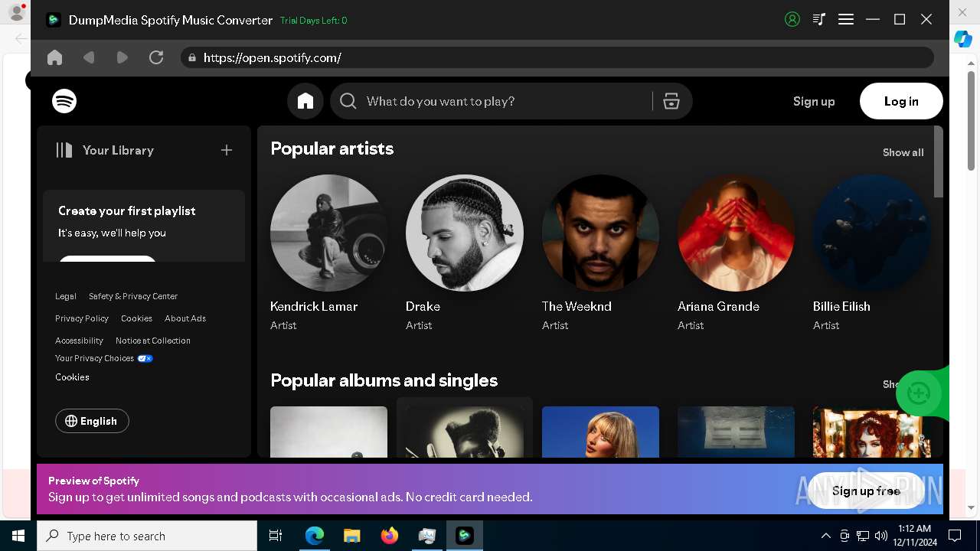The height and width of the screenshot is (551, 980).
Task: Open the blue album cover with blonde woman
Action: [600, 432]
